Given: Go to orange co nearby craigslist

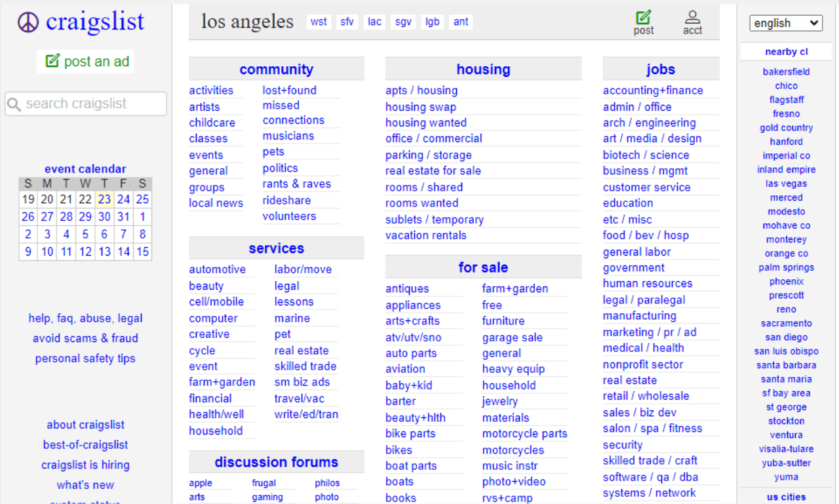Looking at the screenshot, I should pyautogui.click(x=786, y=254).
